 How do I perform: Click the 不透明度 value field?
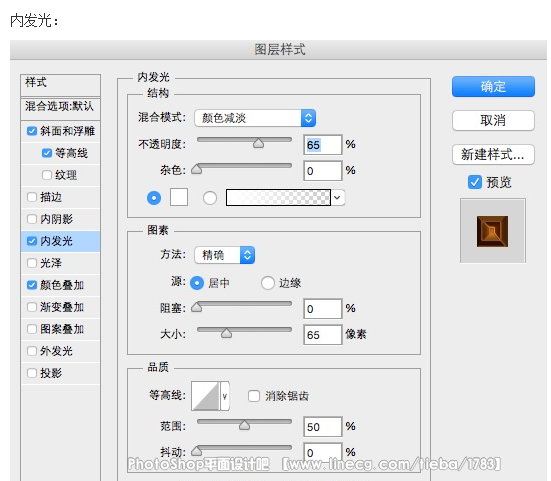pos(322,145)
